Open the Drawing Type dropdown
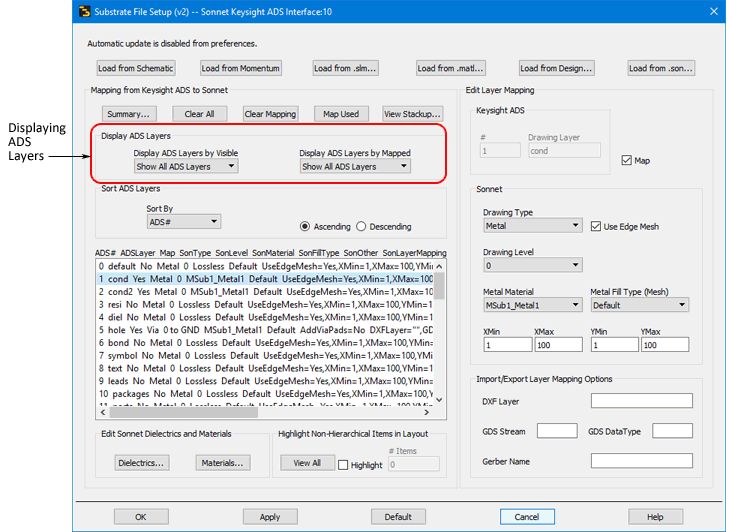 [533, 226]
